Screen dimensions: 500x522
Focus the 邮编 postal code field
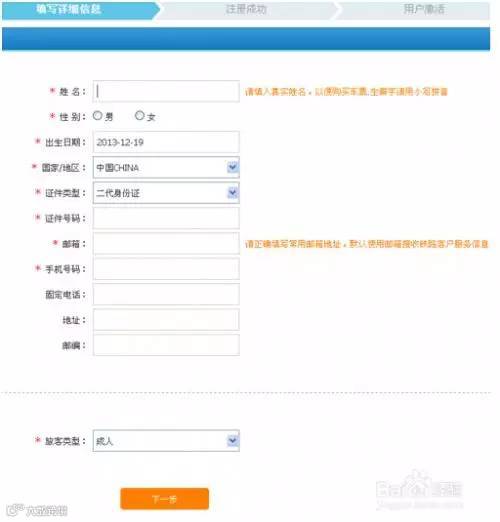click(166, 345)
